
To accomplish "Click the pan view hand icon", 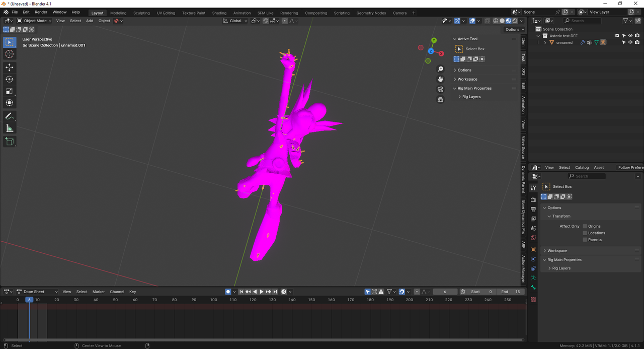I will click(440, 79).
